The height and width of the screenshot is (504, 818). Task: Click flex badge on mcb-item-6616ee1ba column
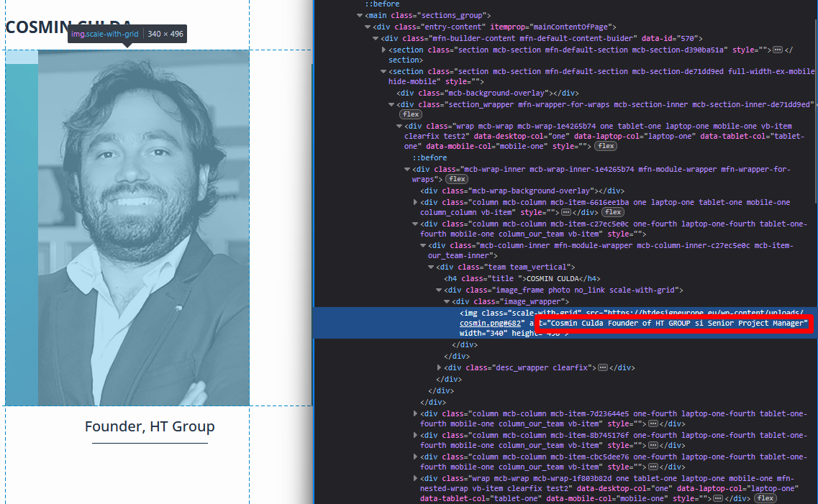click(613, 213)
